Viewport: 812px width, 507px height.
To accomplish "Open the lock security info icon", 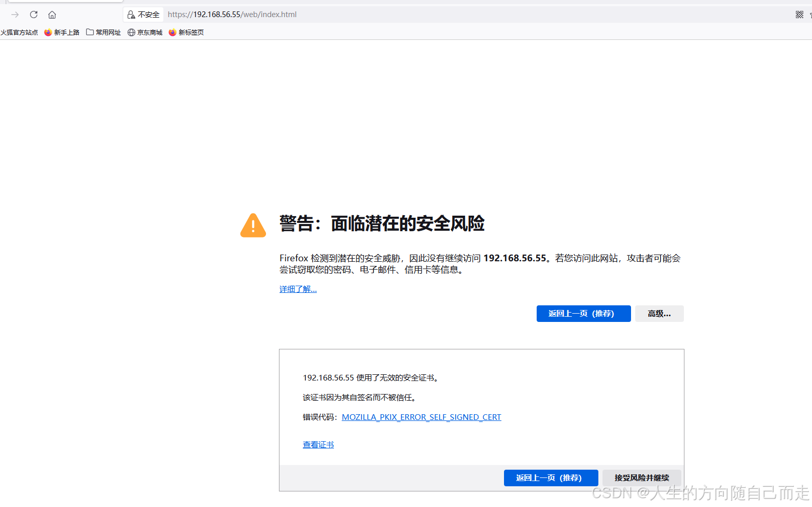I will point(131,15).
